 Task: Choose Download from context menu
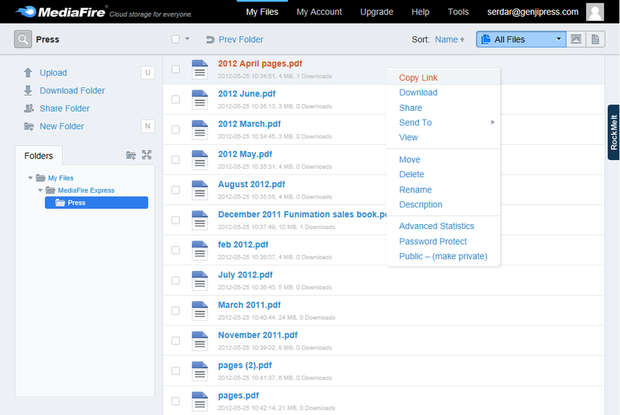click(x=418, y=92)
